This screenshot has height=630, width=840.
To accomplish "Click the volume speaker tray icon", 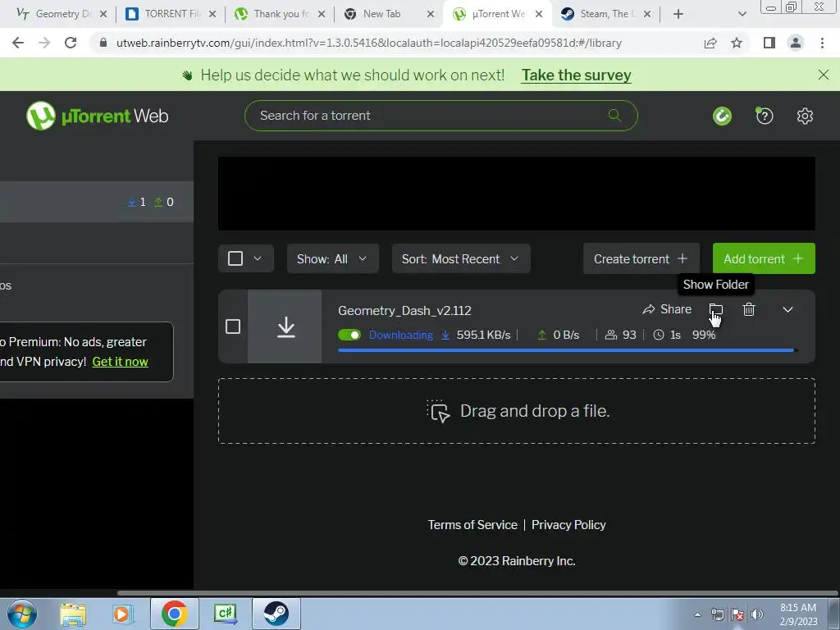I will tap(756, 614).
